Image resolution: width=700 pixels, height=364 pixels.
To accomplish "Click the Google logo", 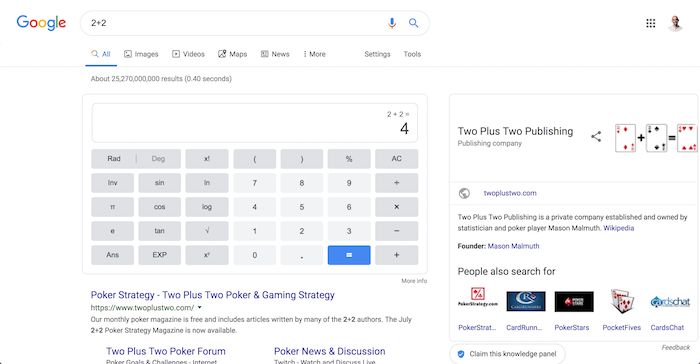I will tap(41, 23).
